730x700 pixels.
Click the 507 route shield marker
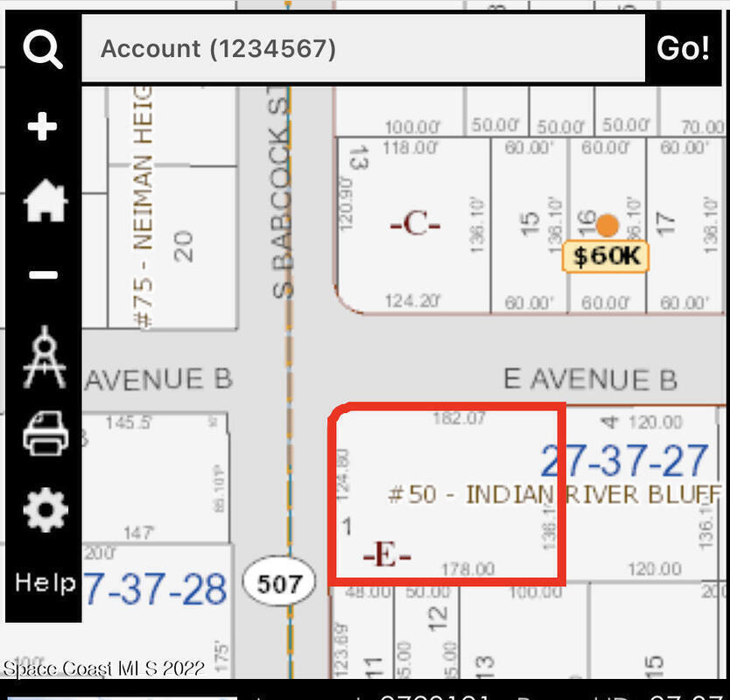pyautogui.click(x=279, y=583)
